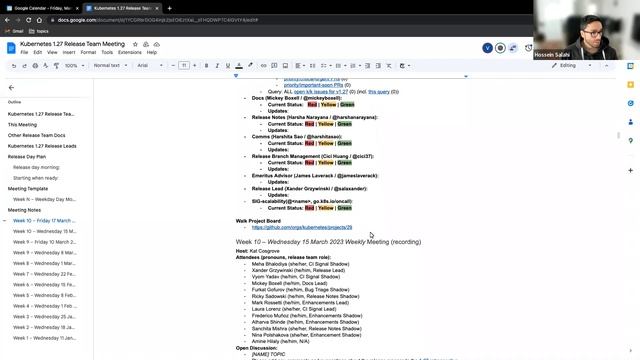Screen dimensions: 640x360
Task: Open line and paragraph spacing
Action: pyautogui.click(x=312, y=66)
